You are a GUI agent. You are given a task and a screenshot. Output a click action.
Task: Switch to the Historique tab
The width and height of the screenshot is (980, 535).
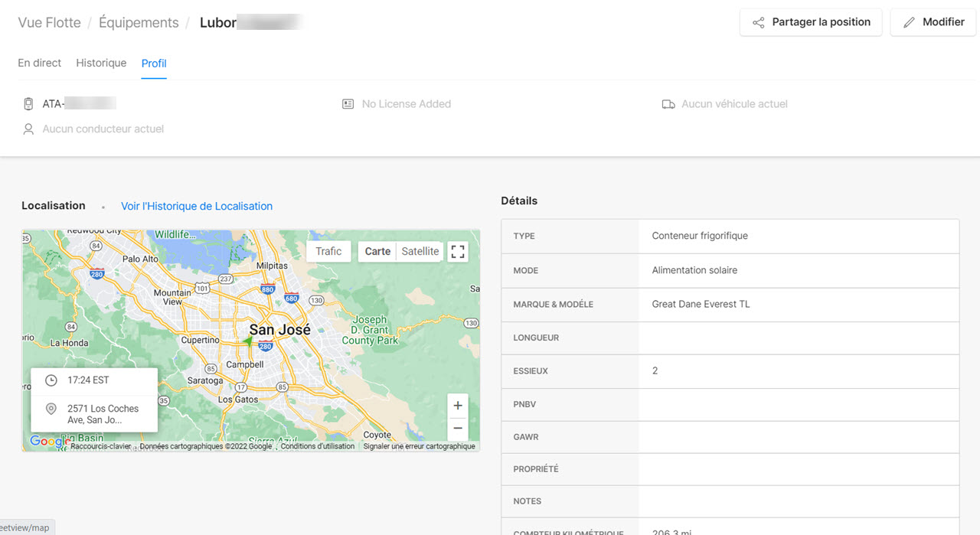click(101, 63)
